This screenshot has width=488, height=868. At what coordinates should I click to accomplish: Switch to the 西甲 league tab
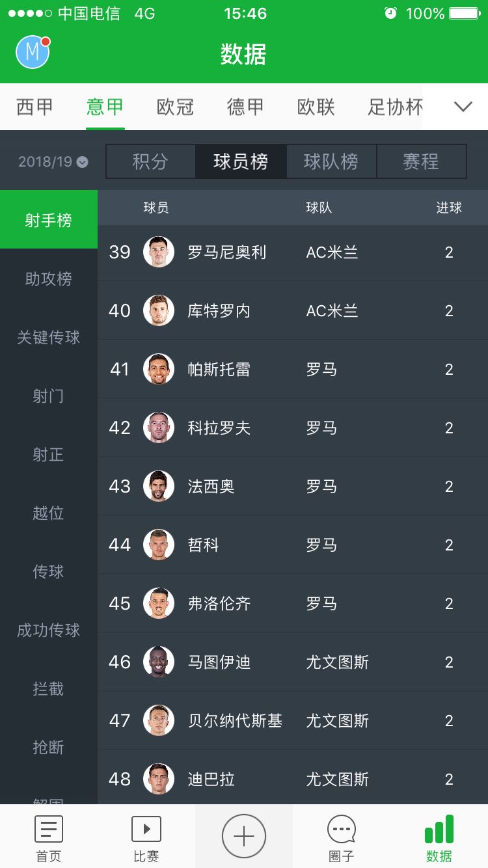tap(34, 107)
